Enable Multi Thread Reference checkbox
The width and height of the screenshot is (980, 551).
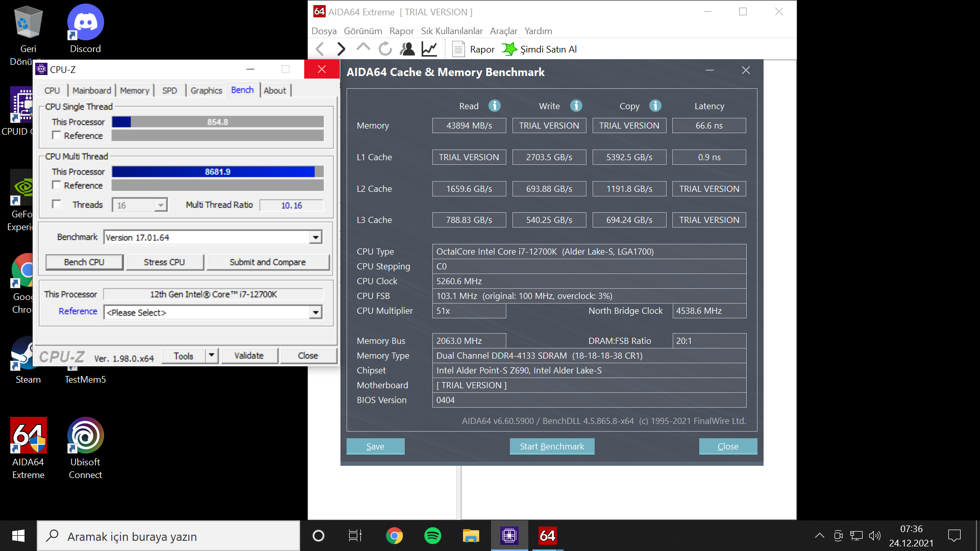point(57,185)
